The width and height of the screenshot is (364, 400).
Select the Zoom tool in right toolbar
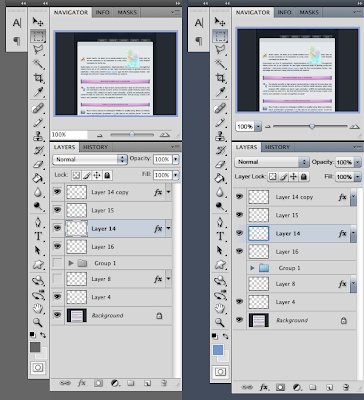(220, 322)
